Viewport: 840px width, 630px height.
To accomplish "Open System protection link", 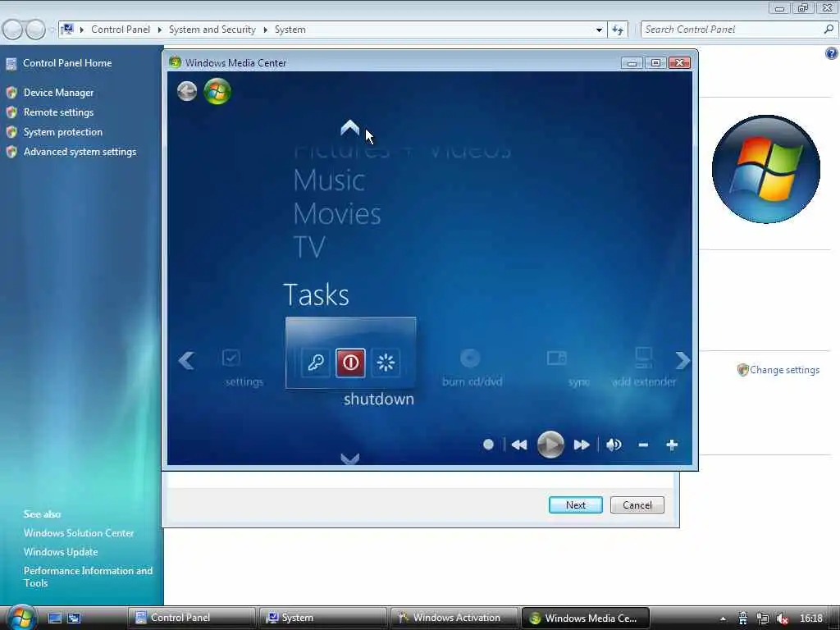I will 62,132.
